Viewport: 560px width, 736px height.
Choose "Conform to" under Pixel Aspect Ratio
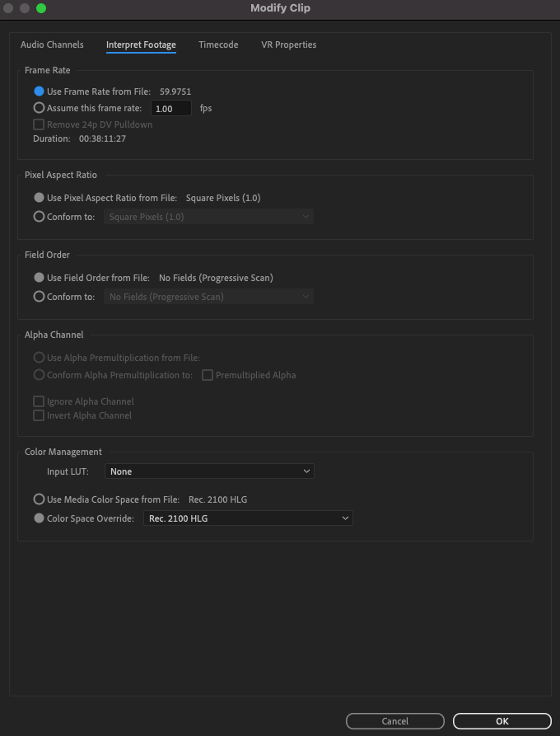click(39, 216)
